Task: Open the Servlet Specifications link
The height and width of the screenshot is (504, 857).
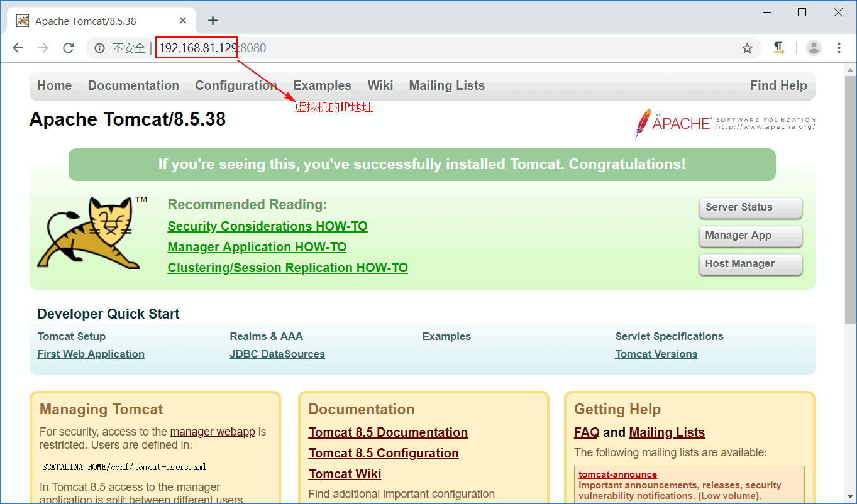Action: [x=670, y=336]
